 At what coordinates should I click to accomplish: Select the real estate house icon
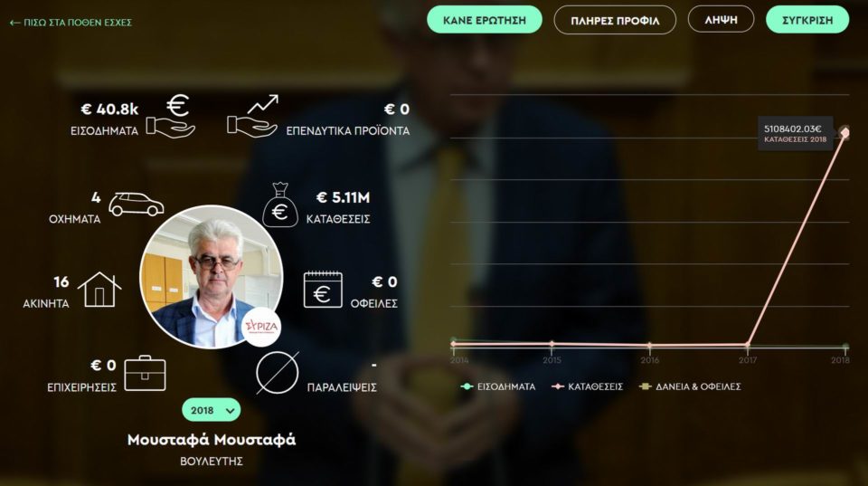99,290
